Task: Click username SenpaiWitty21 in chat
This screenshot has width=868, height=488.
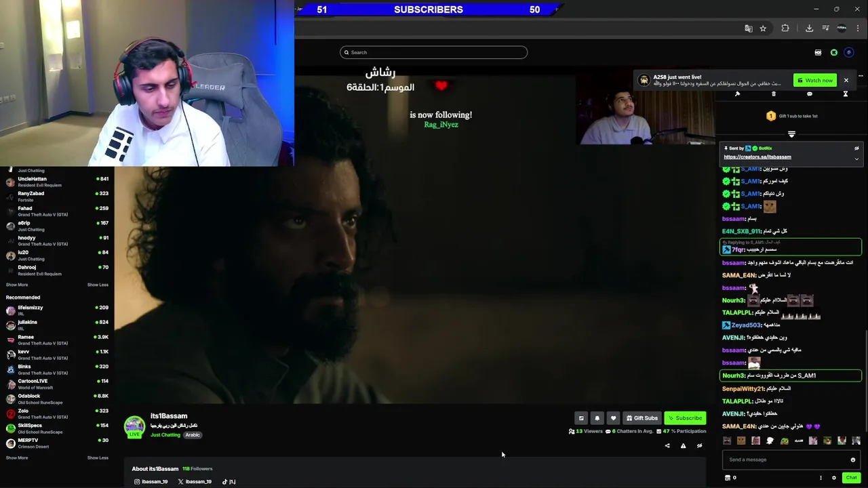Action: pyautogui.click(x=743, y=389)
